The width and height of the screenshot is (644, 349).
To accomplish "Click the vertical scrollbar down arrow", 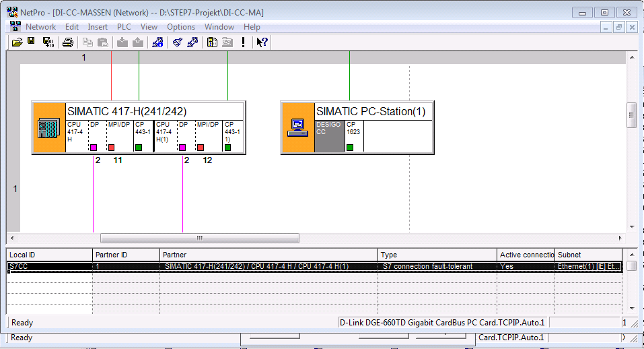I will [632, 227].
